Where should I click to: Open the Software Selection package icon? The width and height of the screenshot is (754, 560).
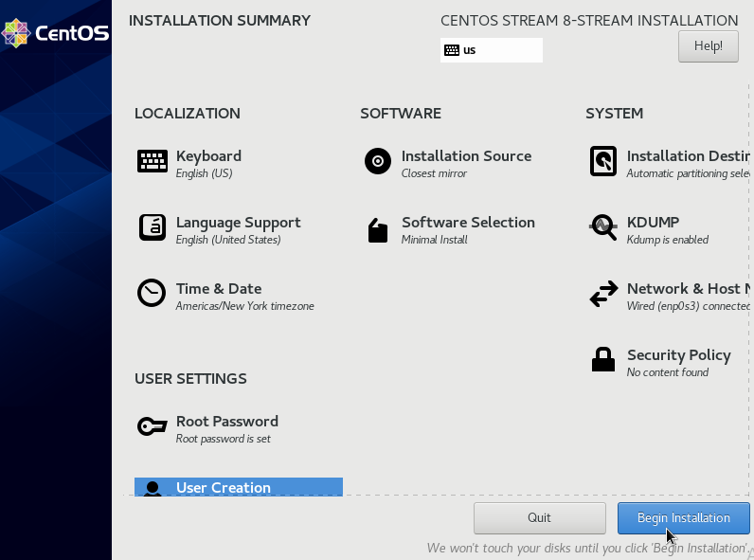378,230
